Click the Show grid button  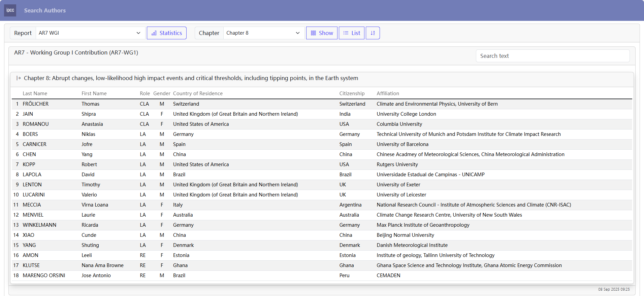(x=322, y=33)
